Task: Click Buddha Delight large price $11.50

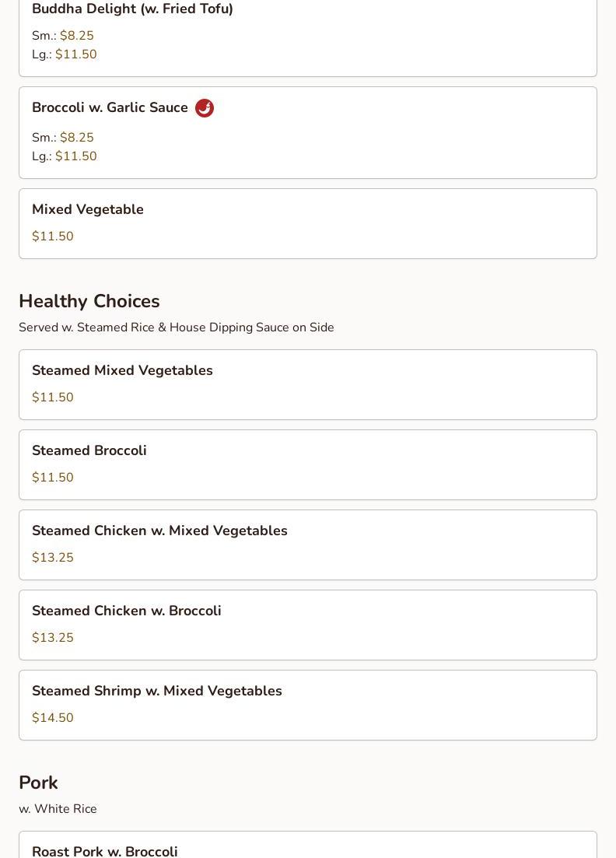Action: 75,54
